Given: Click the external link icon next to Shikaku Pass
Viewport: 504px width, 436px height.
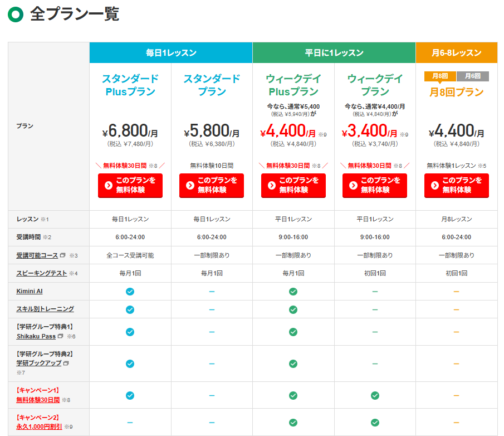Looking at the screenshot, I should pos(60,336).
